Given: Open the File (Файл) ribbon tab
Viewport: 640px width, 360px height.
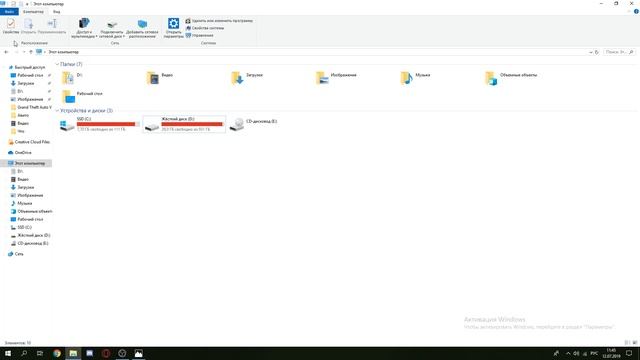Looking at the screenshot, I should 9,12.
